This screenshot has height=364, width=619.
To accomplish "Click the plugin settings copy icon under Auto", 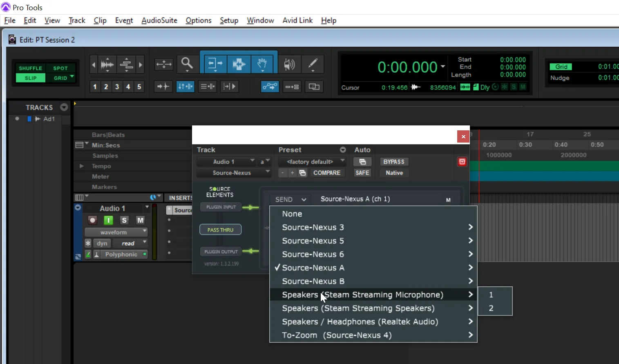I will click(362, 162).
